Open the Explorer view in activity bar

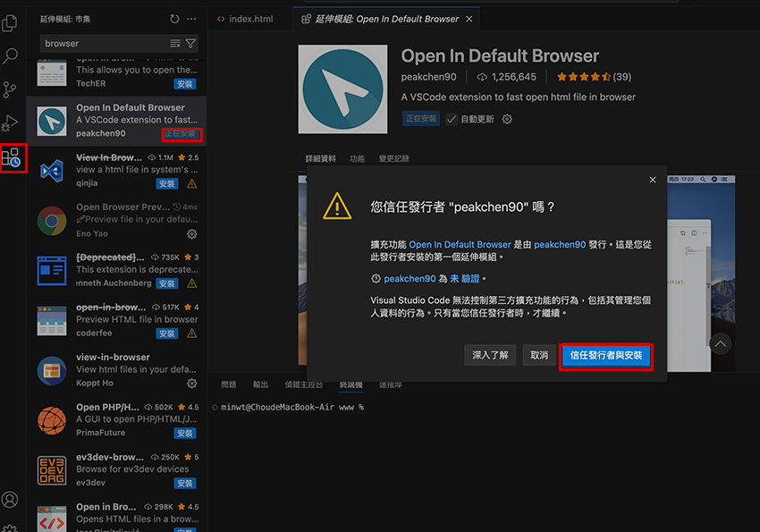click(x=10, y=22)
